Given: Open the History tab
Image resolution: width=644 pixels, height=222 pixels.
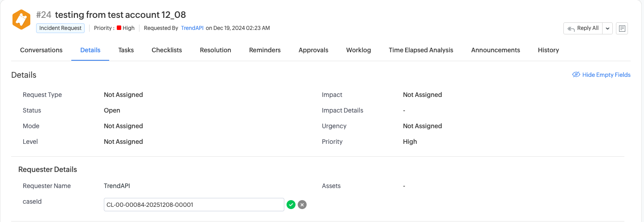Looking at the screenshot, I should (x=548, y=50).
